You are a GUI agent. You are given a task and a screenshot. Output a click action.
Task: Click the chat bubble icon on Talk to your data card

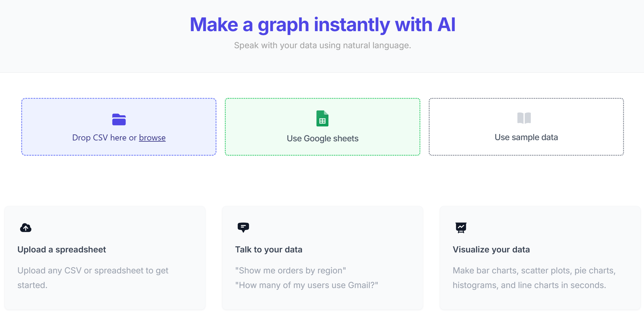(x=243, y=228)
